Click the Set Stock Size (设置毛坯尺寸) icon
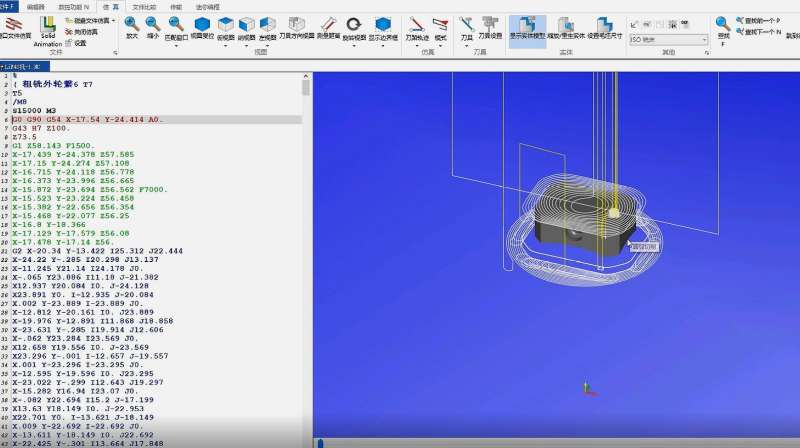Screen dimensions: 800x448 tap(604, 26)
